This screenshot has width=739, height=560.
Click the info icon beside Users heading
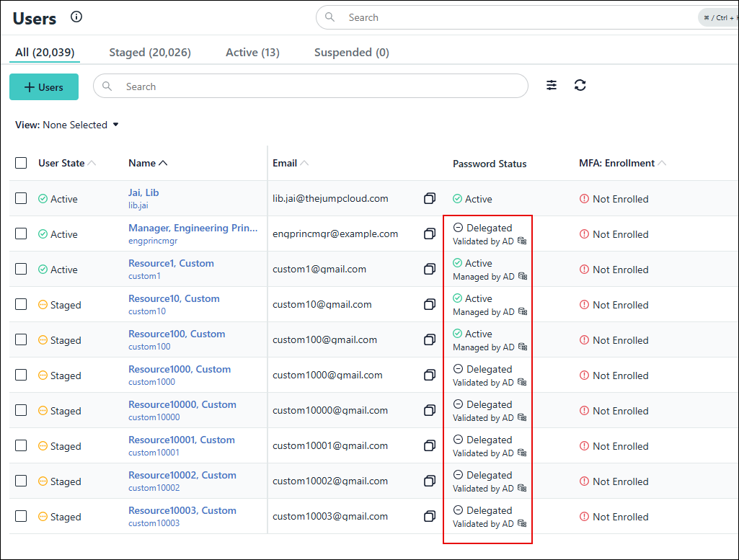76,17
